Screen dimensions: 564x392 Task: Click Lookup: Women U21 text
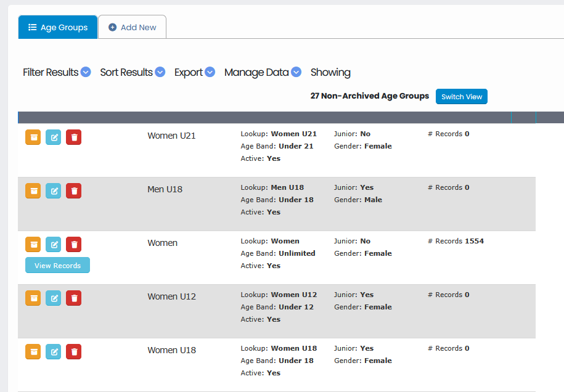click(x=279, y=134)
